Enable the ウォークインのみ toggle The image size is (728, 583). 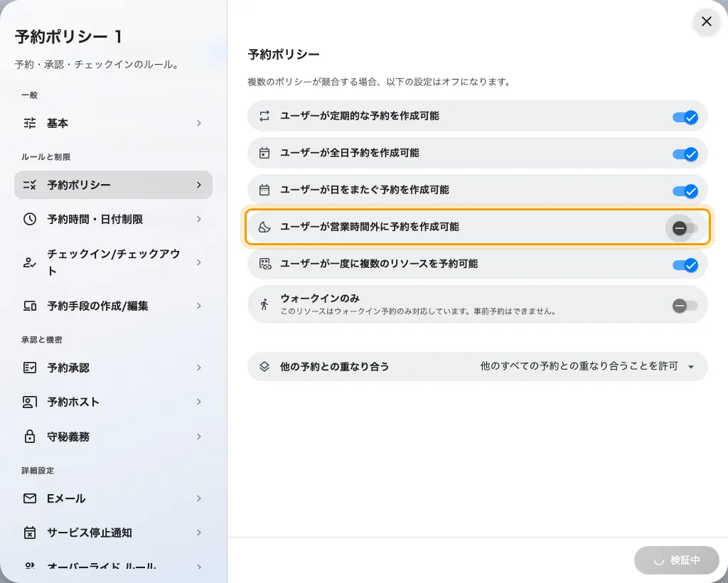tap(685, 306)
